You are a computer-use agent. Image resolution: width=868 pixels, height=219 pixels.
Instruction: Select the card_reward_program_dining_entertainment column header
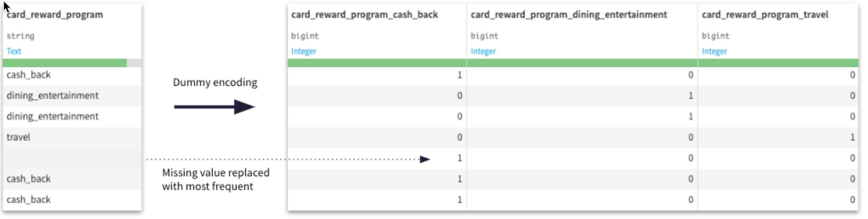568,15
